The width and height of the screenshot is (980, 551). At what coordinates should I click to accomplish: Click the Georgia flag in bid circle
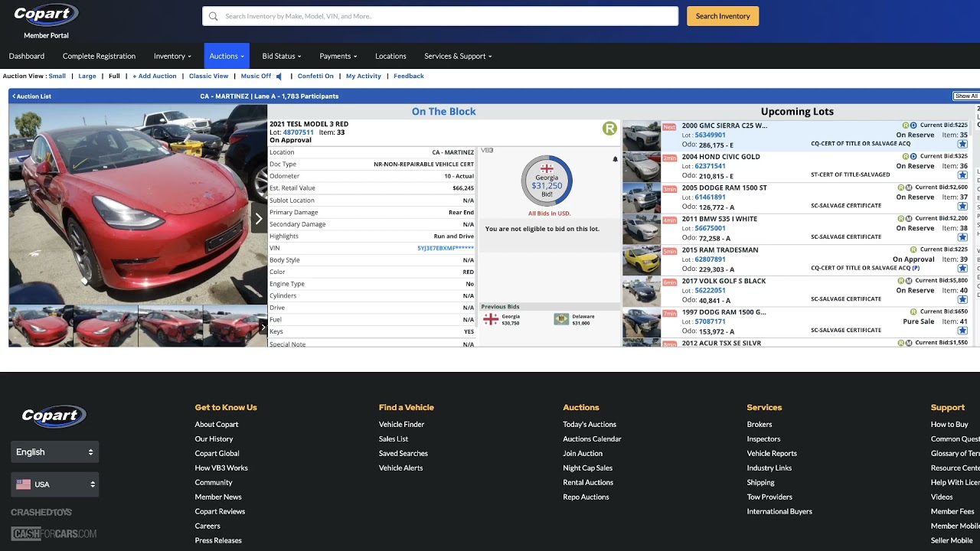click(547, 168)
